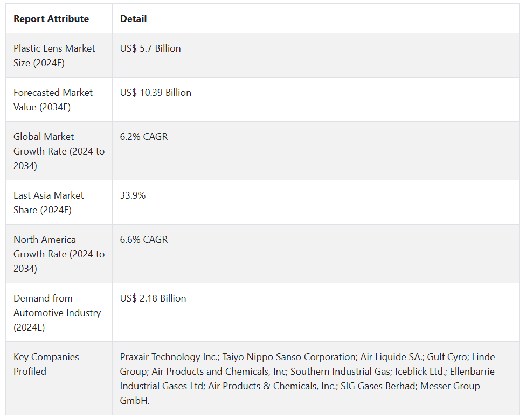The width and height of the screenshot is (526, 420).
Task: Click the "Report Attribute" column header
Action: tap(51, 19)
